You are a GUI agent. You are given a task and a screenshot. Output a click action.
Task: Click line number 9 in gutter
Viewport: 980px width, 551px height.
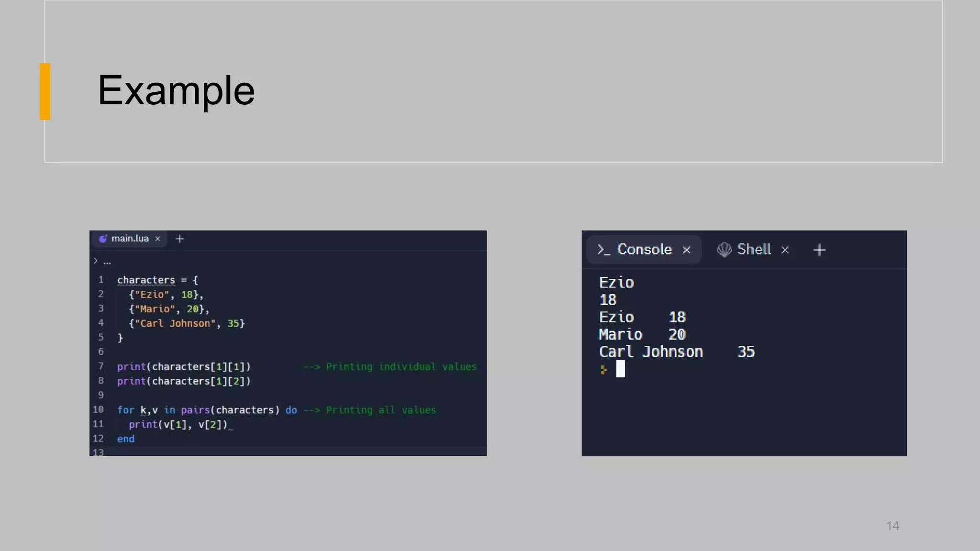click(101, 395)
